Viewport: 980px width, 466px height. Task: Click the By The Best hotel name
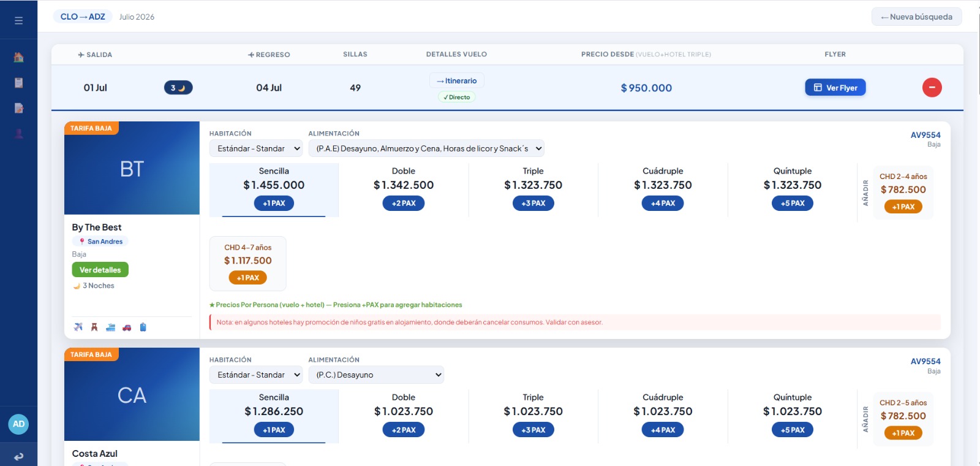pos(97,227)
